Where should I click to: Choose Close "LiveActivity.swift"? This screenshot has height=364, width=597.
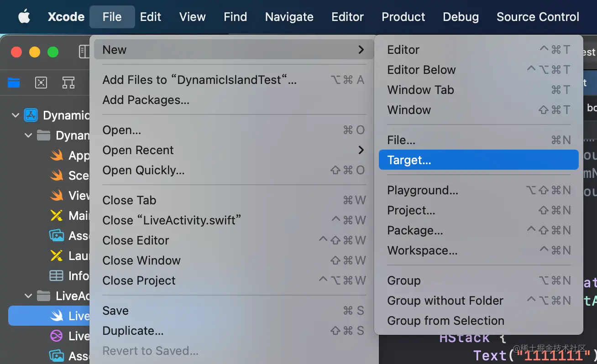[x=234, y=220]
